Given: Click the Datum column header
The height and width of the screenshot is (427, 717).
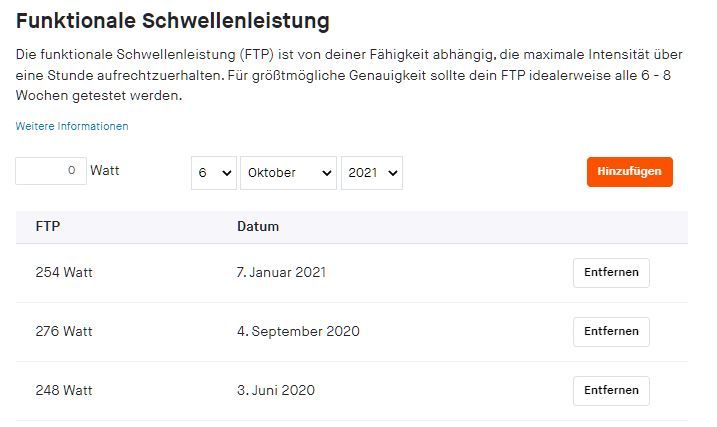Looking at the screenshot, I should pos(258,226).
